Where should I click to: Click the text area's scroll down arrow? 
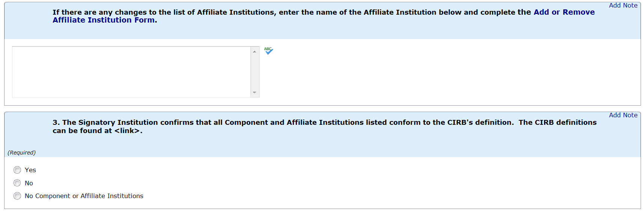(254, 92)
